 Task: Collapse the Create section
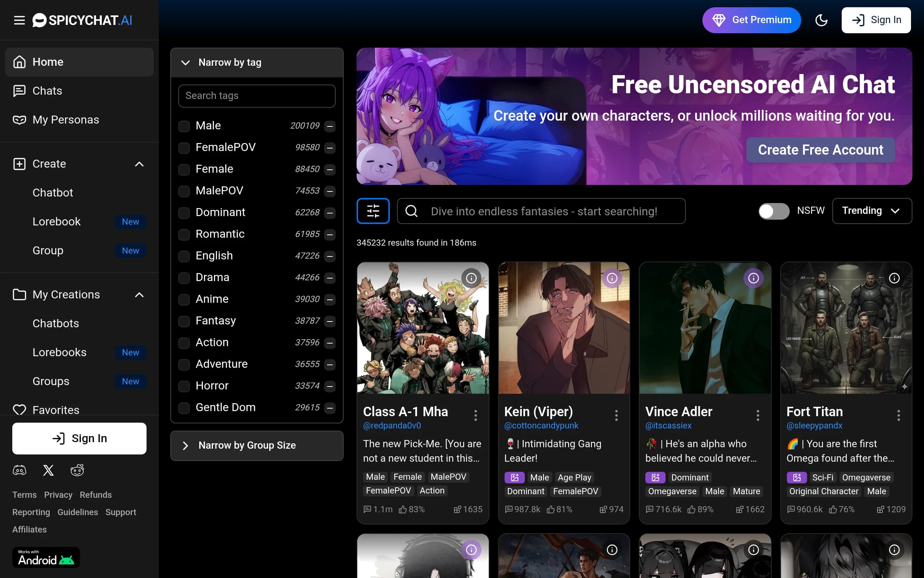(139, 164)
